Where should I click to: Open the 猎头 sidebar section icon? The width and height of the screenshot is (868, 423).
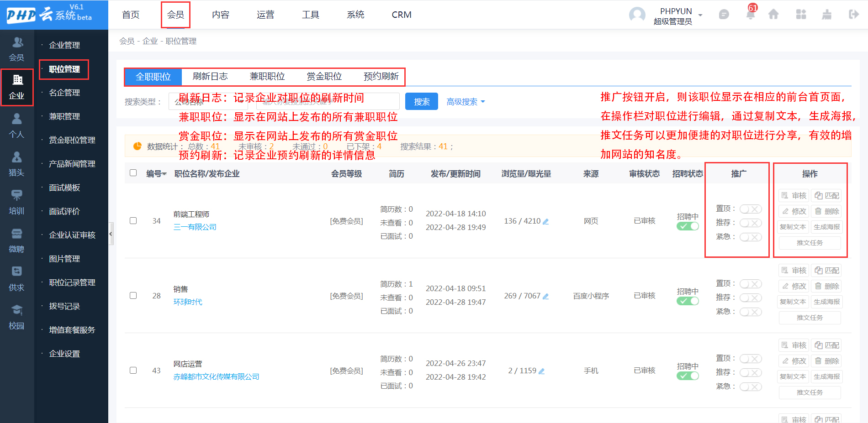pyautogui.click(x=17, y=157)
